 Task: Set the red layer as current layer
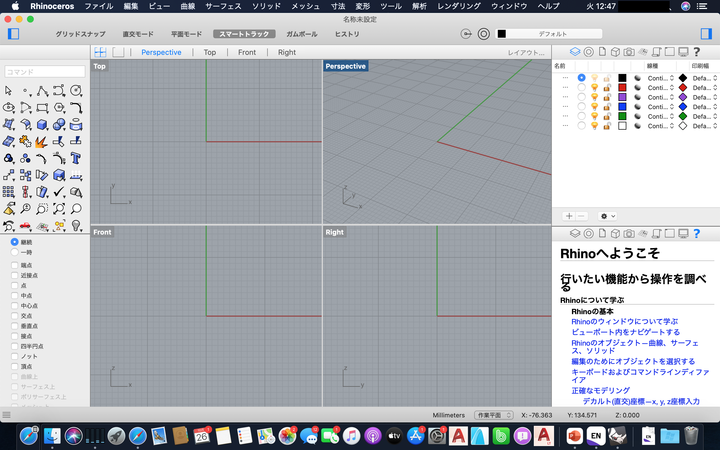(581, 87)
